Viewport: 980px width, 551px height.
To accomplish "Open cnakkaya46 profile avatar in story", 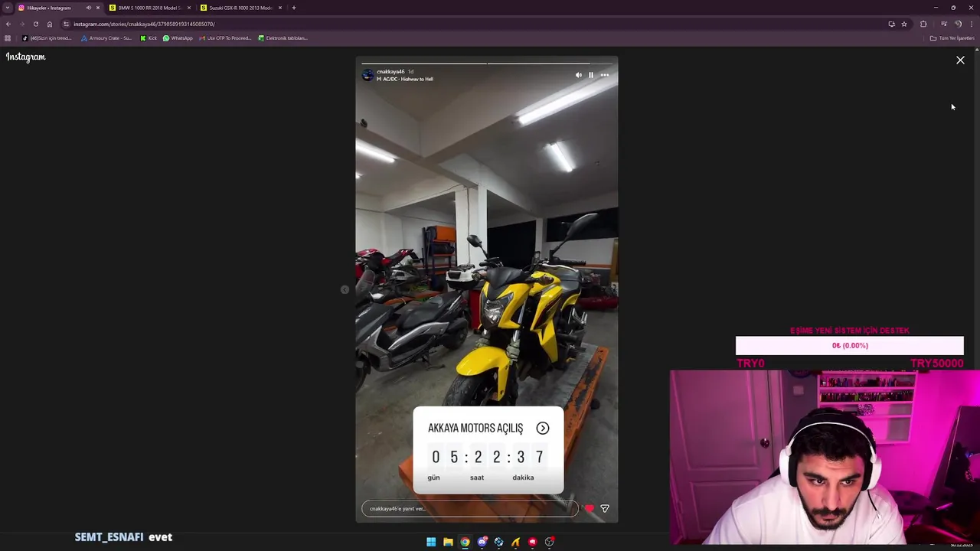I will pyautogui.click(x=368, y=75).
